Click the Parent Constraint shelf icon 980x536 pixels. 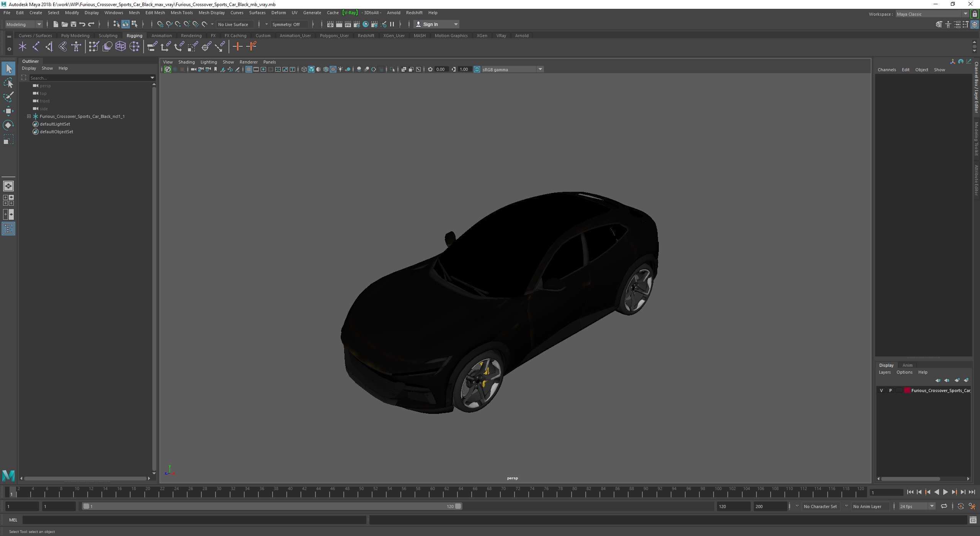(152, 47)
